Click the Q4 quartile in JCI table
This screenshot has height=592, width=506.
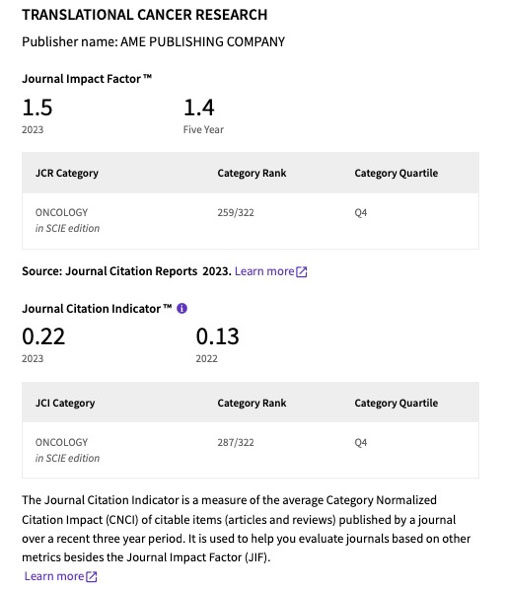pos(361,442)
